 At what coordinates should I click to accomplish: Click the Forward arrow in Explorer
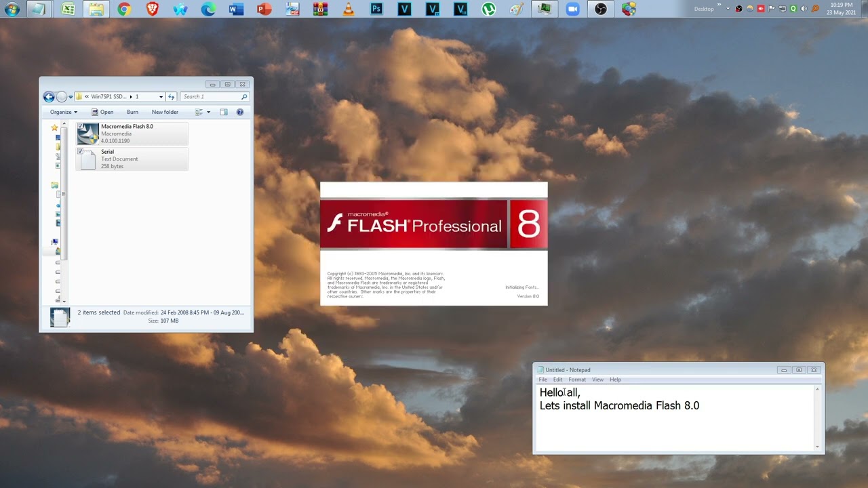tap(62, 97)
